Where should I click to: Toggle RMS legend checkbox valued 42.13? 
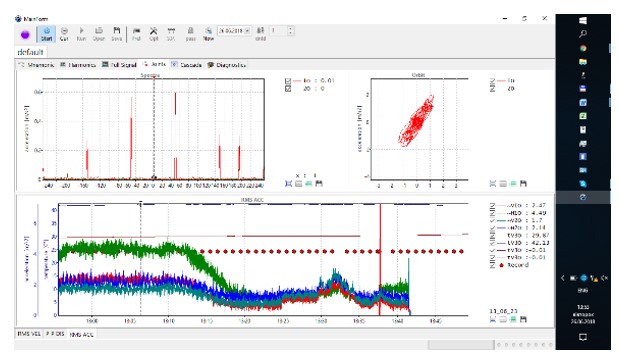coord(492,243)
